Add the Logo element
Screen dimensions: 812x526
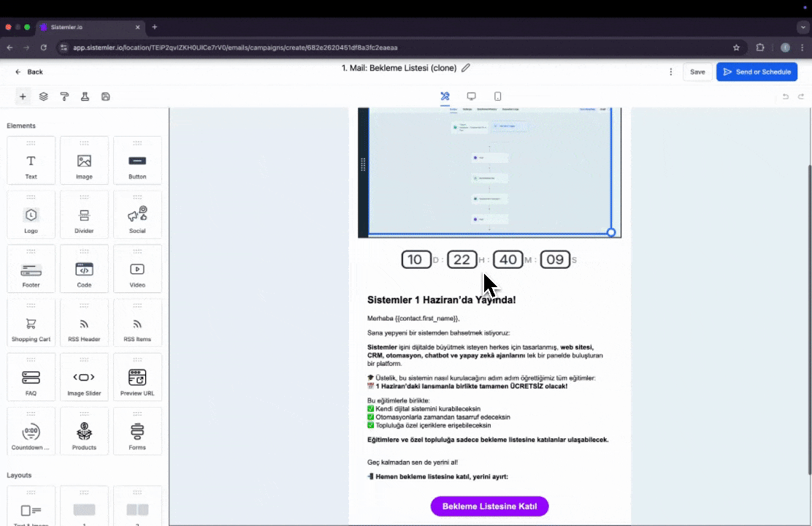tap(31, 215)
